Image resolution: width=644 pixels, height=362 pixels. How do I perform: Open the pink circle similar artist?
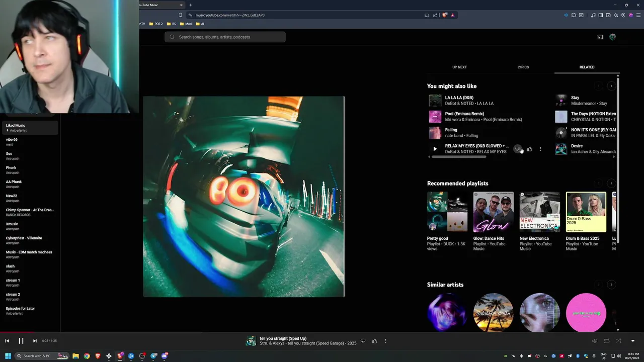click(x=586, y=313)
